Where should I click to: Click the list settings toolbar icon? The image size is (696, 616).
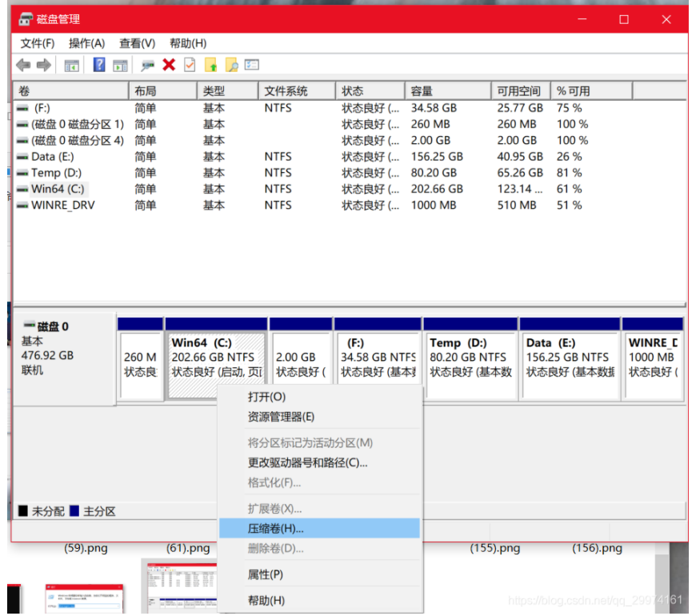(x=252, y=65)
